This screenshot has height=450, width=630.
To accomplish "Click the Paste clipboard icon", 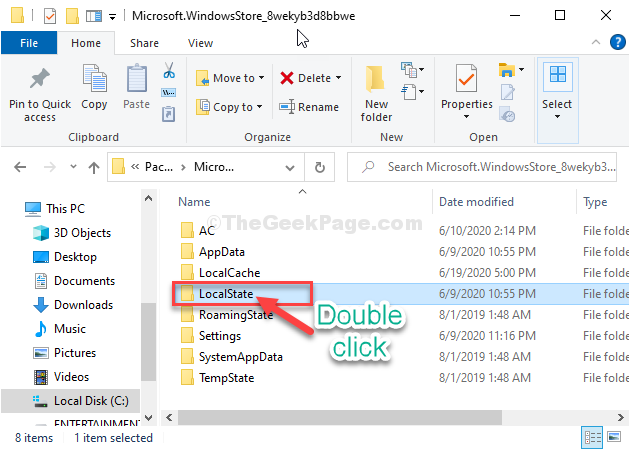I will [x=137, y=78].
